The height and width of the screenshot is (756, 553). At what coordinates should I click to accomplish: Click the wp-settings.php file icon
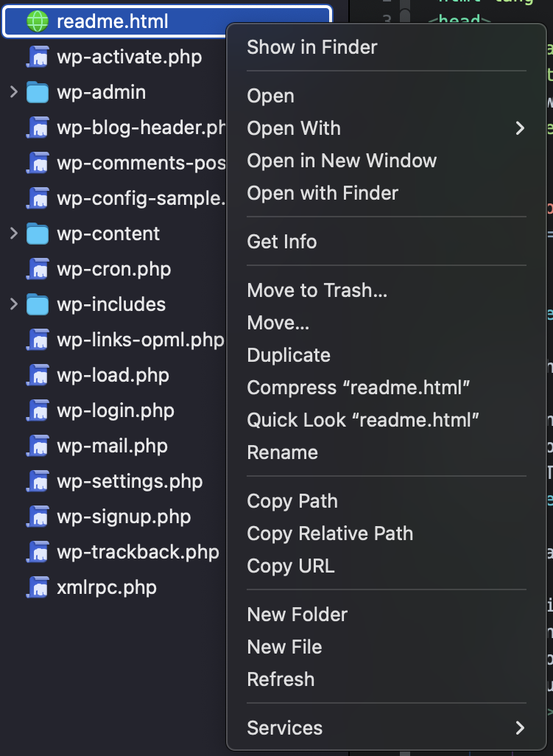click(38, 481)
